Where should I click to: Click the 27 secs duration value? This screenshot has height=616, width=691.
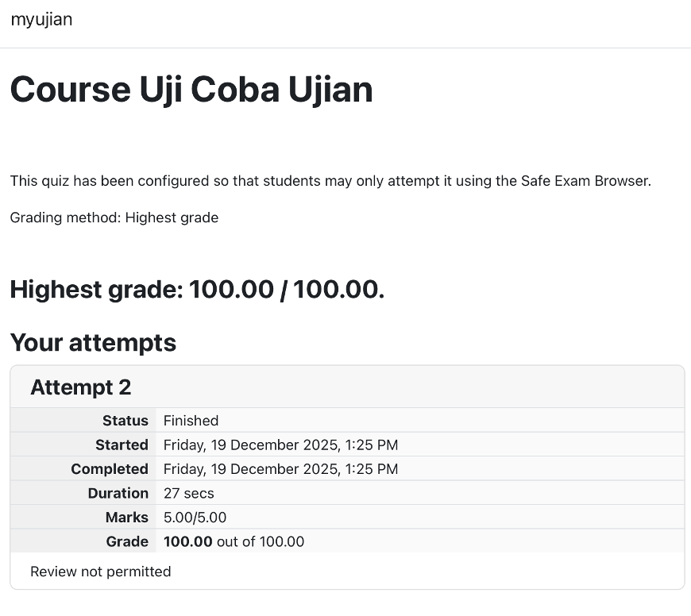[x=188, y=493]
